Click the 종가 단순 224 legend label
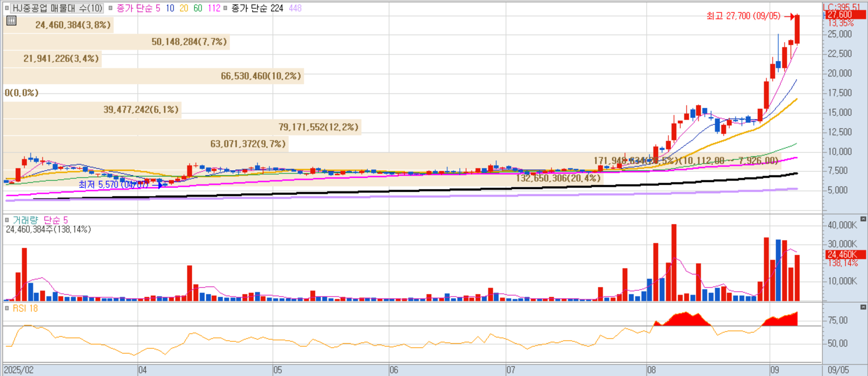 [257, 8]
